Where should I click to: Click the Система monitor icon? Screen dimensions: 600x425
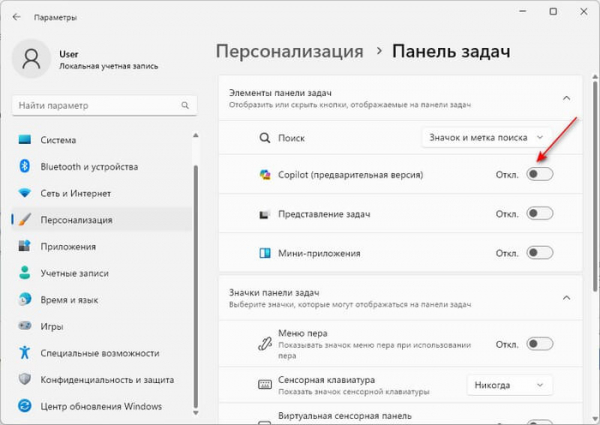[x=25, y=140]
